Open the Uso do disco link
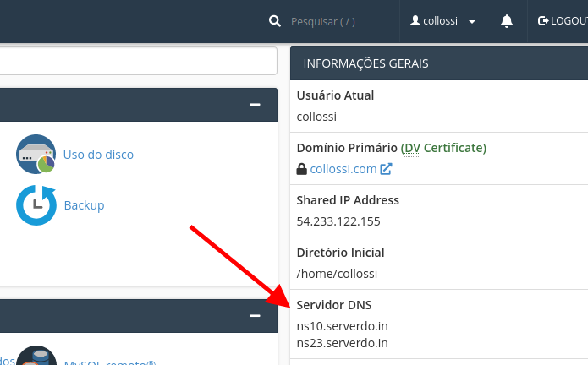This screenshot has height=365, width=588. click(98, 155)
